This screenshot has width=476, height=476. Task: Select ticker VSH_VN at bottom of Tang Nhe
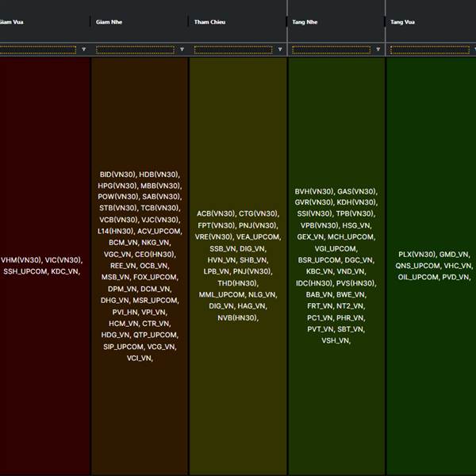pos(336,340)
